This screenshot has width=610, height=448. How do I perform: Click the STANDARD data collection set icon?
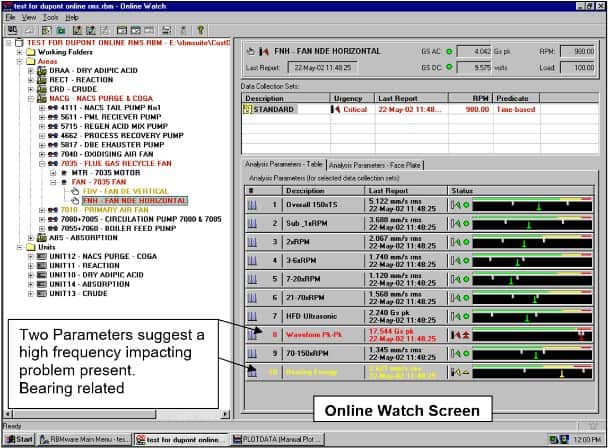pyautogui.click(x=248, y=109)
